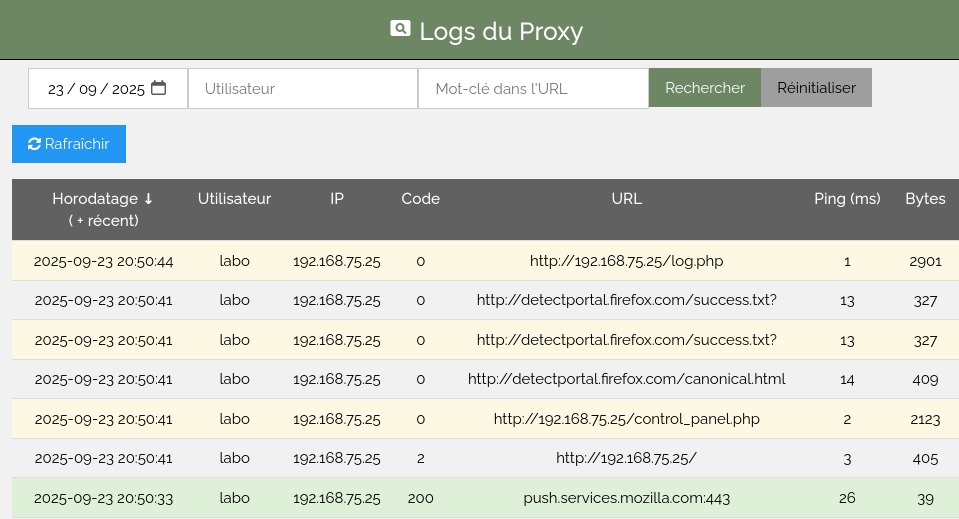Focus the Mot-clé dans l'URL field
This screenshot has width=959, height=519.
coord(533,88)
